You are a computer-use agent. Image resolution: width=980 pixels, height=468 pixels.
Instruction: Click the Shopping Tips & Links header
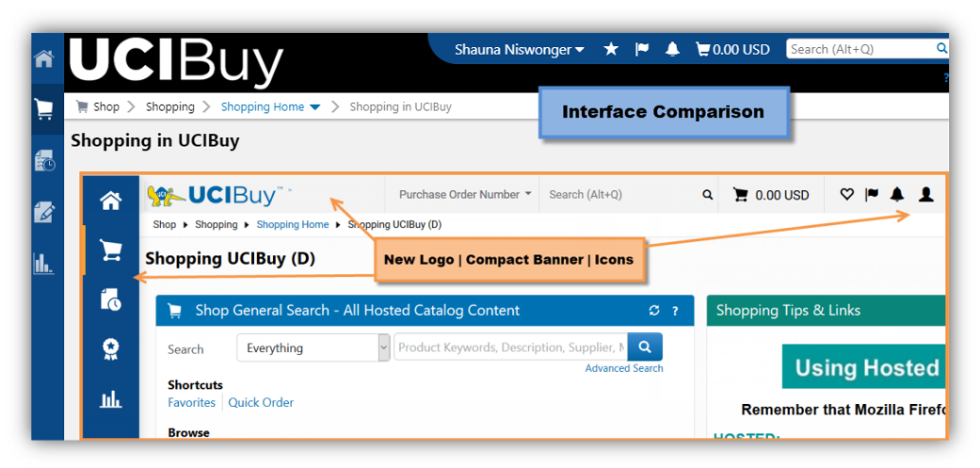pos(826,311)
